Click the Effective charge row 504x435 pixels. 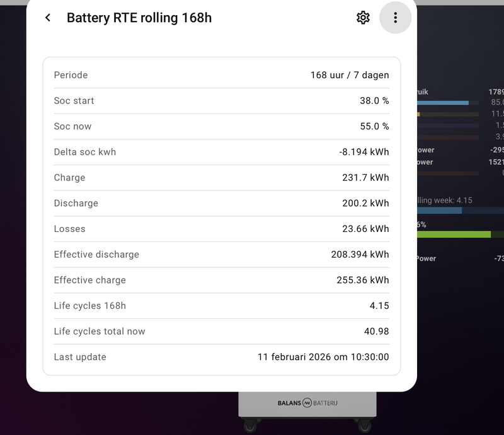221,280
